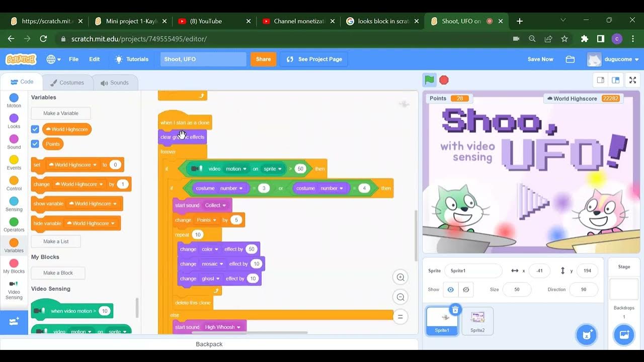Click See Project Page button
Screen dimensions: 644x362
tap(314, 59)
